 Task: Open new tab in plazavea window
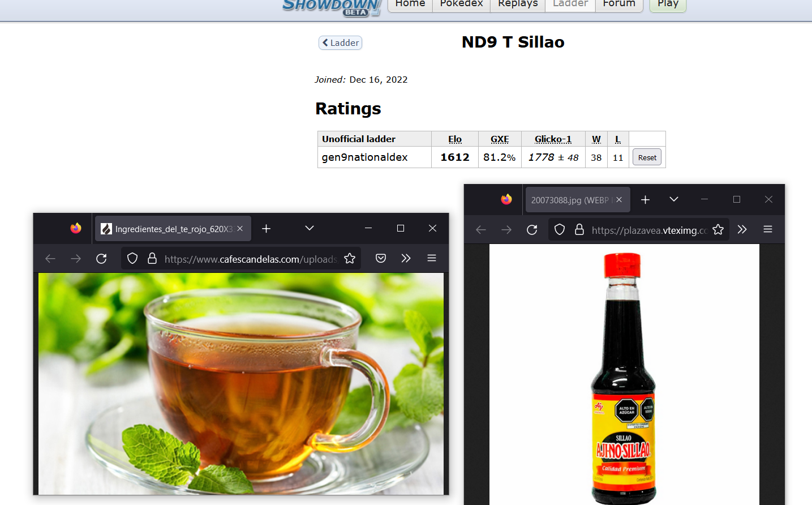point(645,200)
